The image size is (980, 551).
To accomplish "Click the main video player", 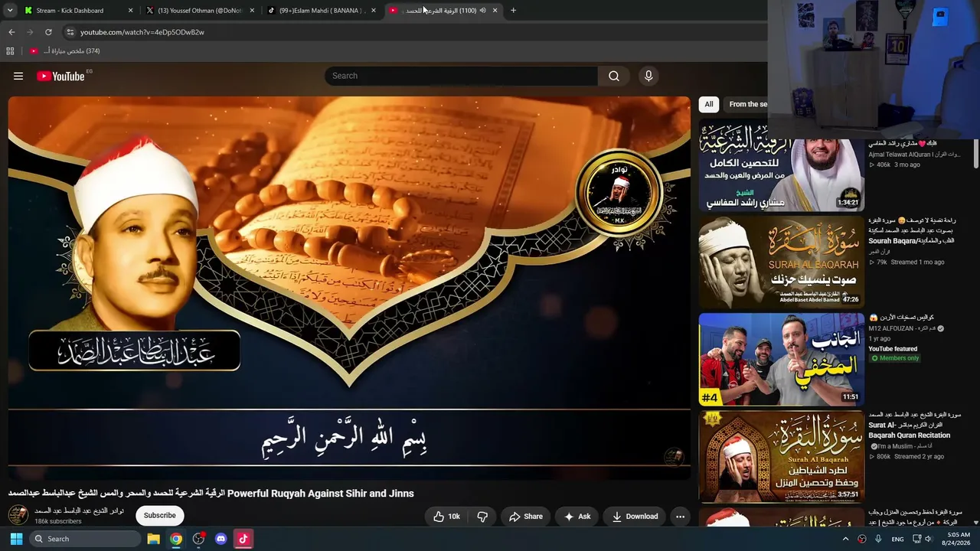I will click(x=349, y=288).
